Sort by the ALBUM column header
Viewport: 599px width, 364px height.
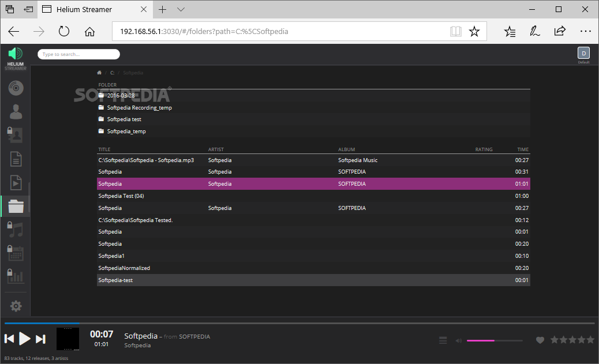[x=346, y=149]
